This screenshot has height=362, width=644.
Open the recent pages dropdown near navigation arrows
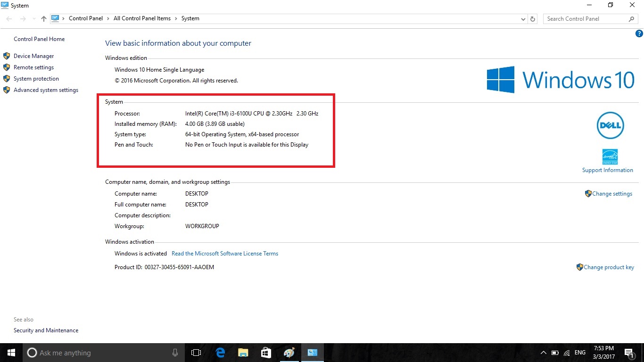point(33,18)
